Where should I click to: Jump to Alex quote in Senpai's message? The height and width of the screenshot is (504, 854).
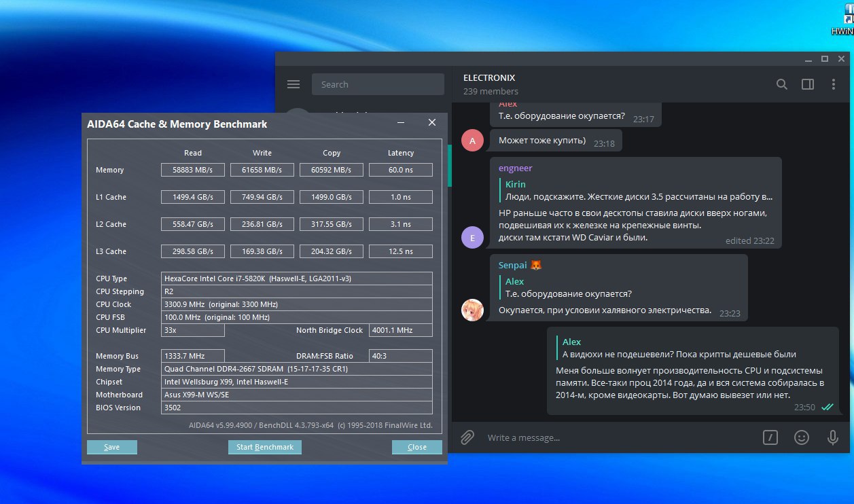tap(567, 287)
